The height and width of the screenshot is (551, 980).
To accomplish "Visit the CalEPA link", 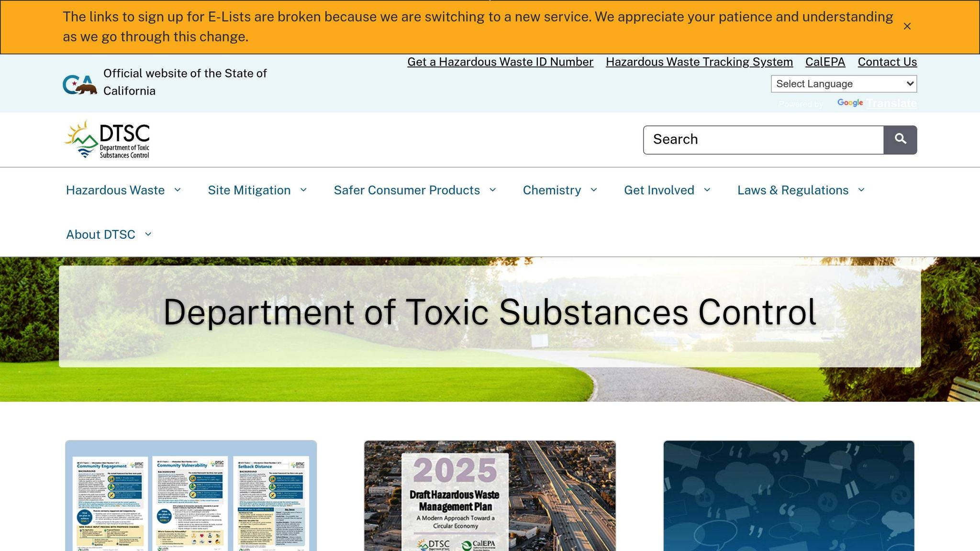I will coord(825,62).
